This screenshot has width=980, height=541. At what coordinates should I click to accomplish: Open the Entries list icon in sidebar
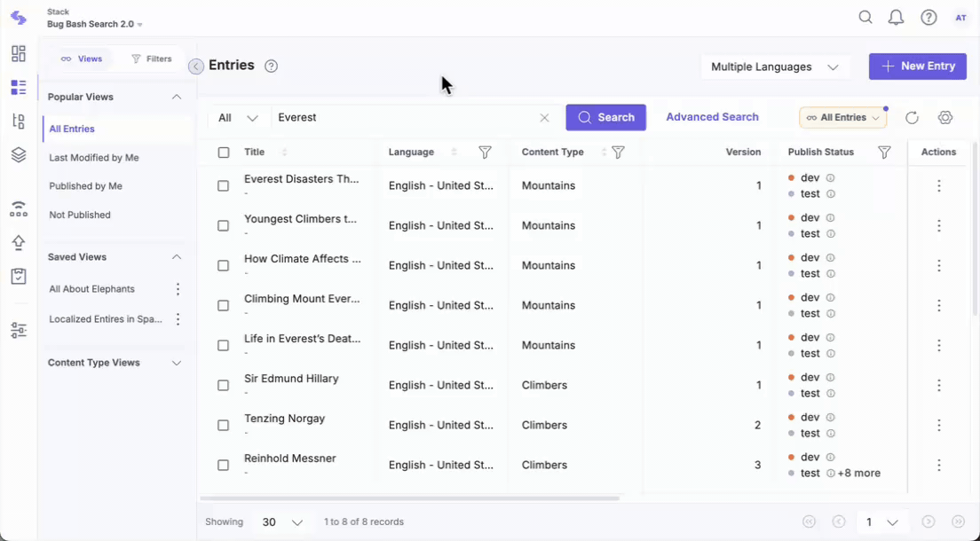point(19,88)
